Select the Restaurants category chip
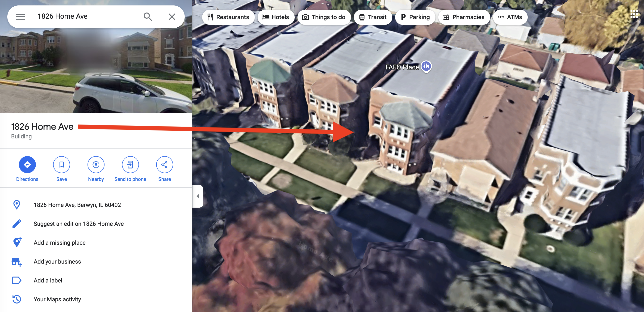The height and width of the screenshot is (312, 644). [228, 17]
